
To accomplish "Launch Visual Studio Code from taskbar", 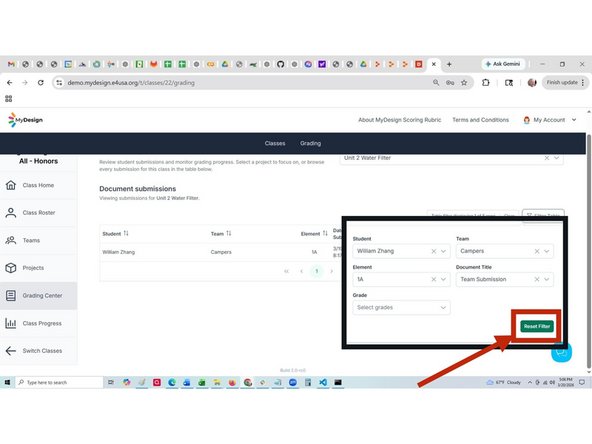I will coord(323,382).
